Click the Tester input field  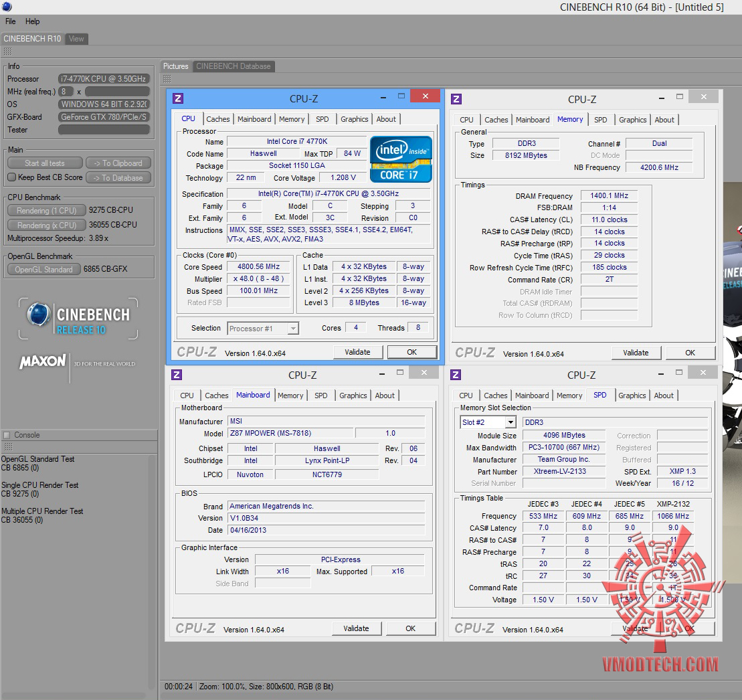[x=104, y=130]
